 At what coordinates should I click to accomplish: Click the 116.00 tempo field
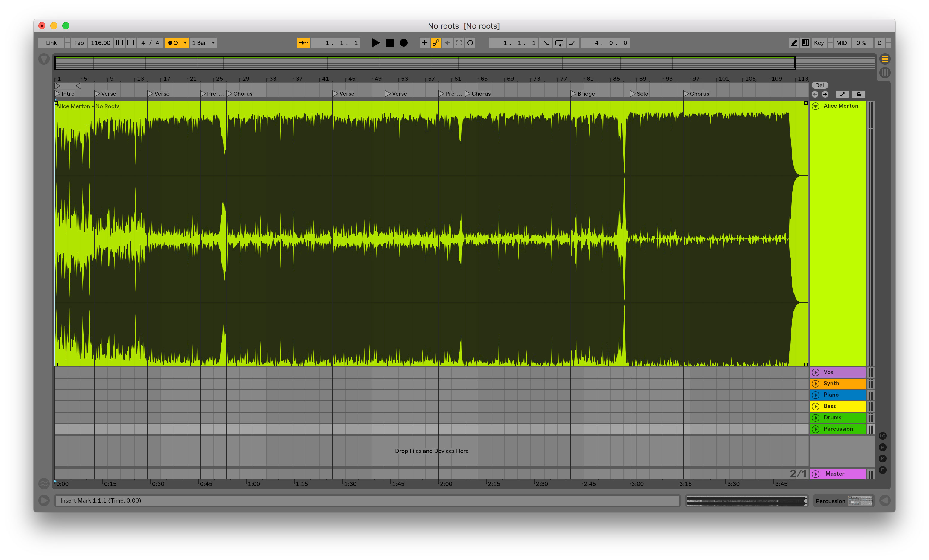[x=100, y=43]
